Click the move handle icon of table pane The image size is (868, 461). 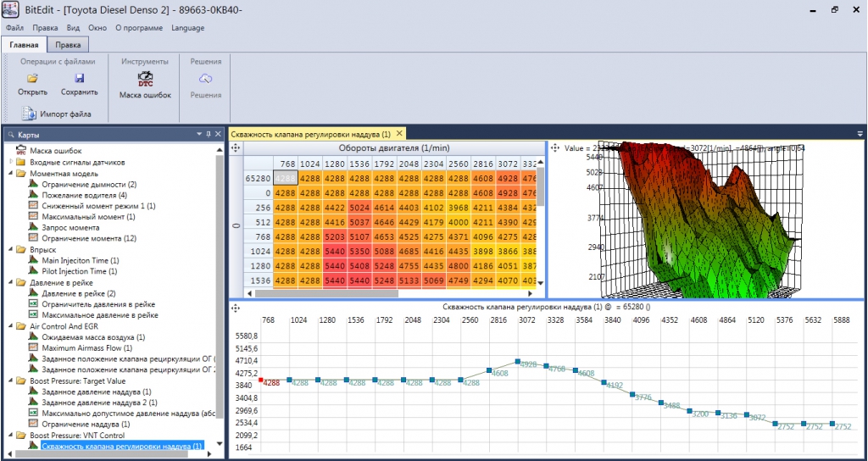[236, 147]
